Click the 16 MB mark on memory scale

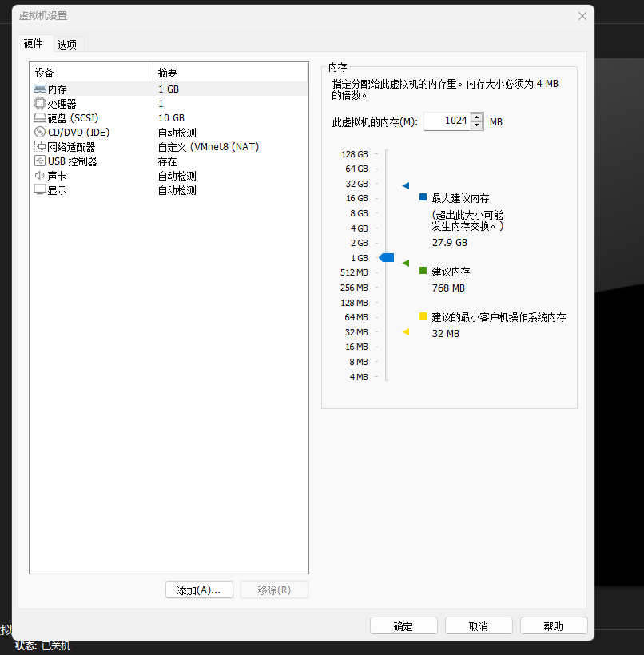coord(356,347)
